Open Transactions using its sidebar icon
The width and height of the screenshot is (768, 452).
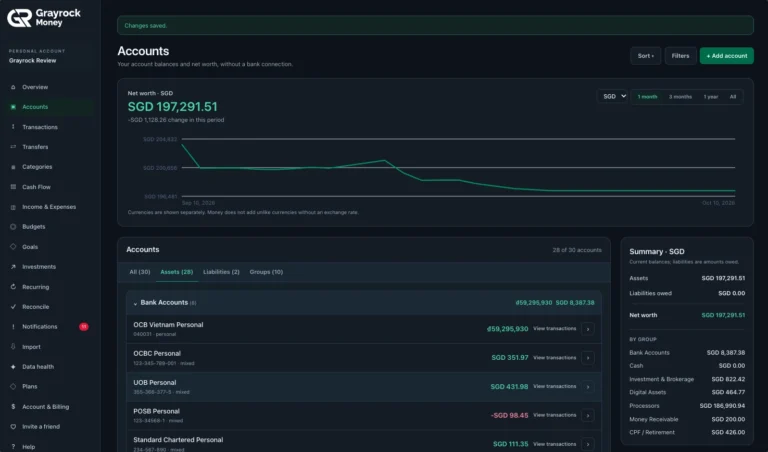pos(13,127)
